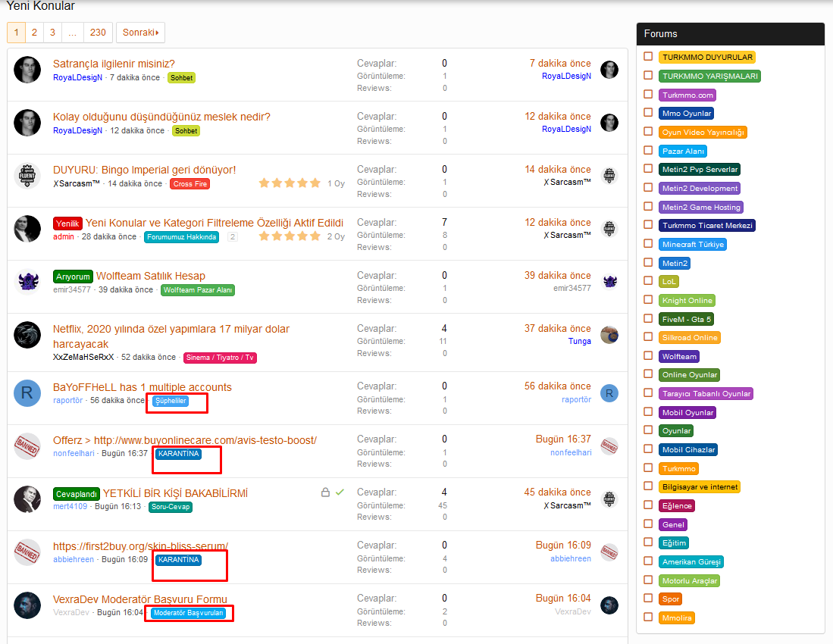Check the TURKMMO DUYURULAR forum filter
Viewport: 833px width, 644px height.
pos(648,56)
